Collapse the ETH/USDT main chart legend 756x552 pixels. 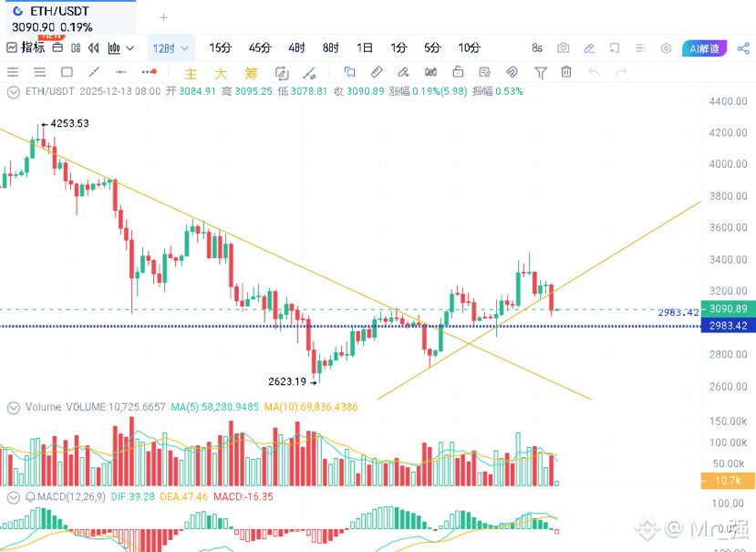click(13, 91)
